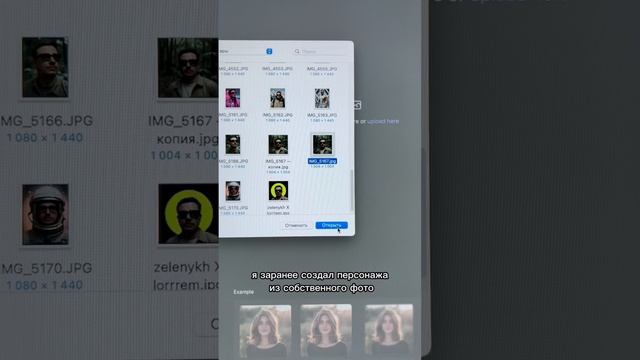Pick the third Example portrait thumbnail
This screenshot has height=360, width=640.
coord(389,330)
